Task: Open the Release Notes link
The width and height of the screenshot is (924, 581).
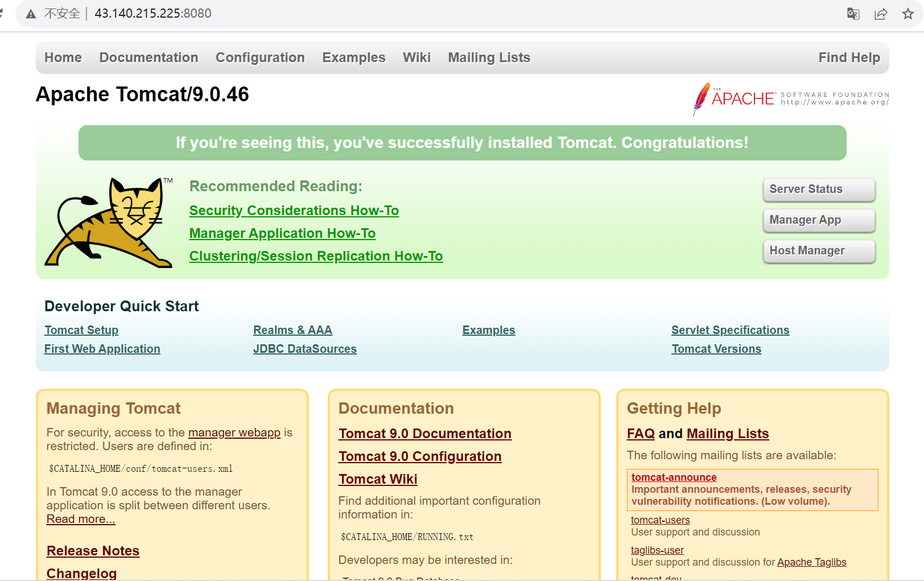Action: point(93,551)
